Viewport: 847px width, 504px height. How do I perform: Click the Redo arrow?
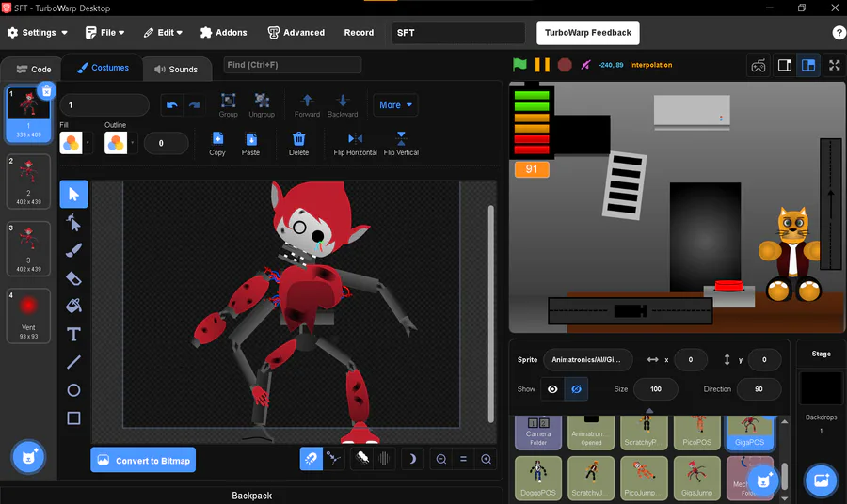coord(195,104)
